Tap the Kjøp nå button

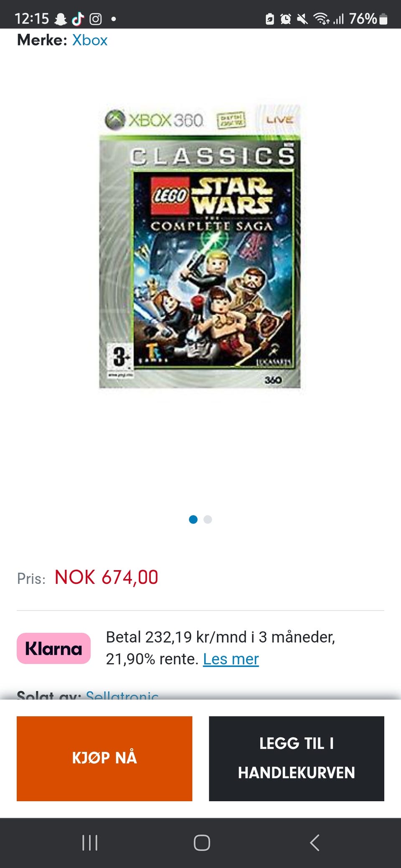click(x=104, y=759)
